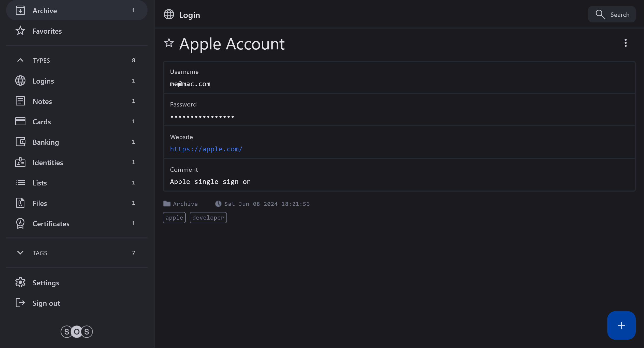Toggle favorite star beside Apple Account title
644x348 pixels.
click(x=169, y=43)
